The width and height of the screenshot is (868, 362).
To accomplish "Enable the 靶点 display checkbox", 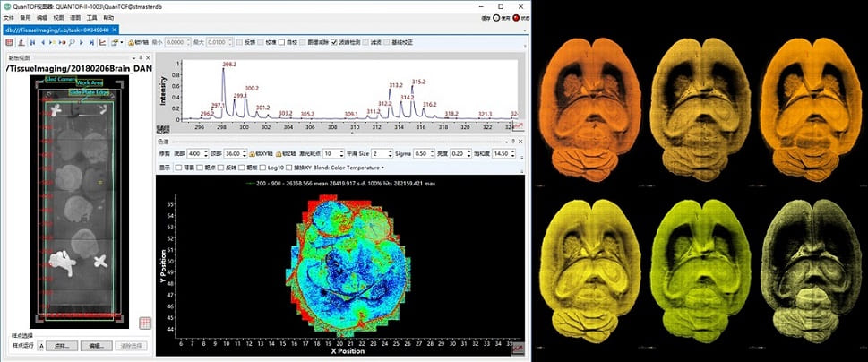I will pyautogui.click(x=200, y=168).
